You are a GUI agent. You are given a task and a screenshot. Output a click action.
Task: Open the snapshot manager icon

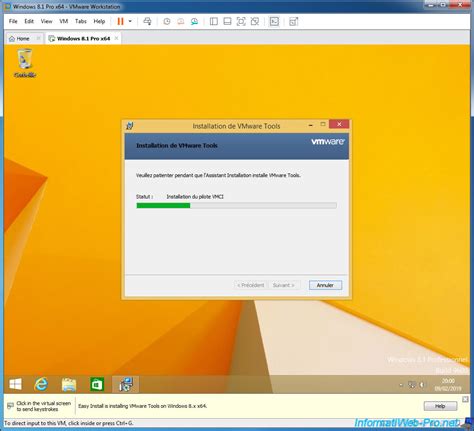(x=194, y=22)
